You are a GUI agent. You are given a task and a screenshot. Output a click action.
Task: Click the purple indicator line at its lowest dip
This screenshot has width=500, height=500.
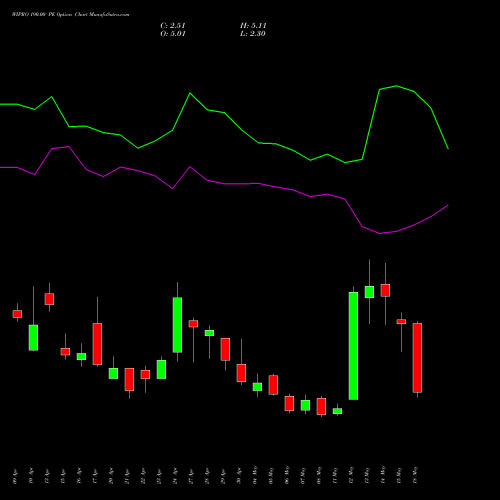[x=380, y=233]
